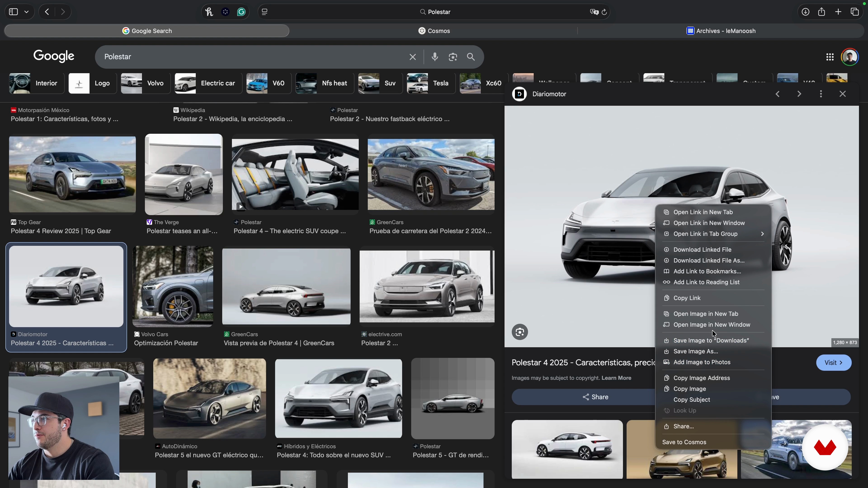Click the translate icon in the address bar
Screen dimensions: 868x488
pos(594,12)
